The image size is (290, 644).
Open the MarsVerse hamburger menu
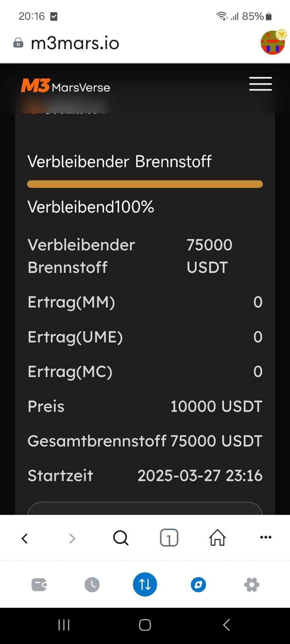[x=260, y=84]
